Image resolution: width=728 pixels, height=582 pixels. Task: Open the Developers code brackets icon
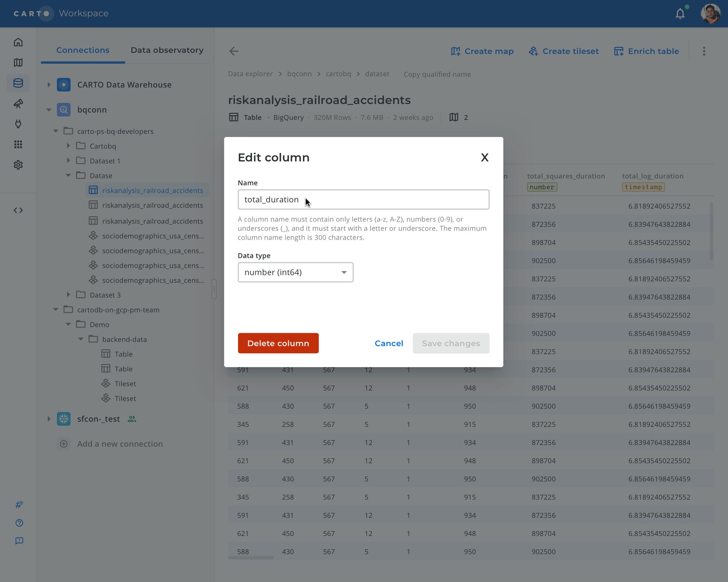18,210
